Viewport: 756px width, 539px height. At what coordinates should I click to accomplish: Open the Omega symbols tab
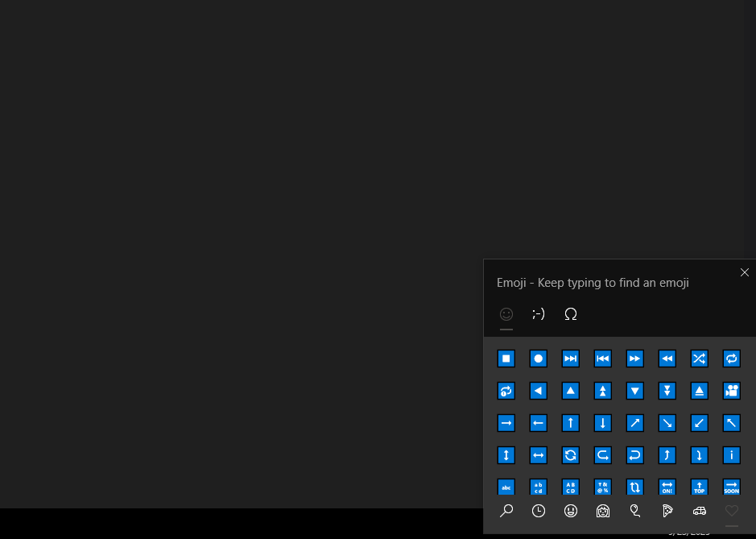(571, 314)
